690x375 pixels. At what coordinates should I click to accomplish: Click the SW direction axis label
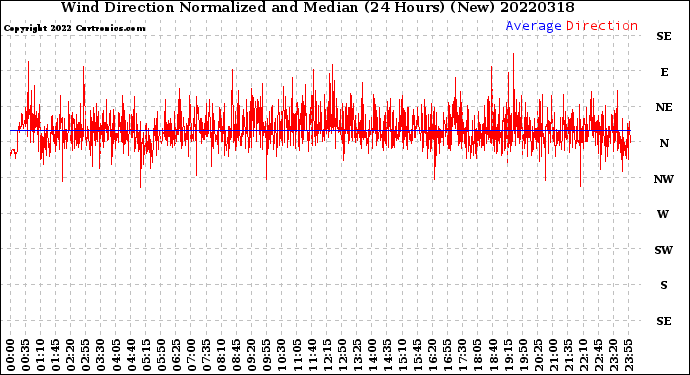(x=664, y=250)
